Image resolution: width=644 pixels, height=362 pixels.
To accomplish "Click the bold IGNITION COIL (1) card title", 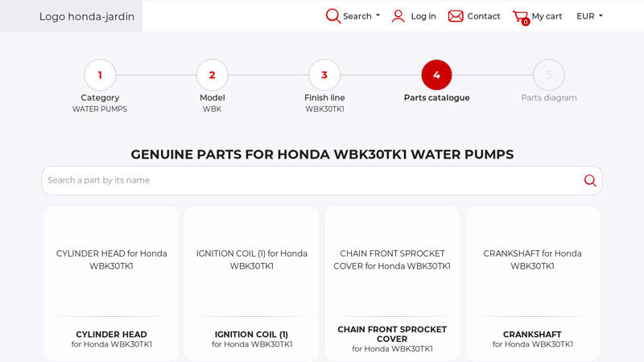I will [x=251, y=335].
